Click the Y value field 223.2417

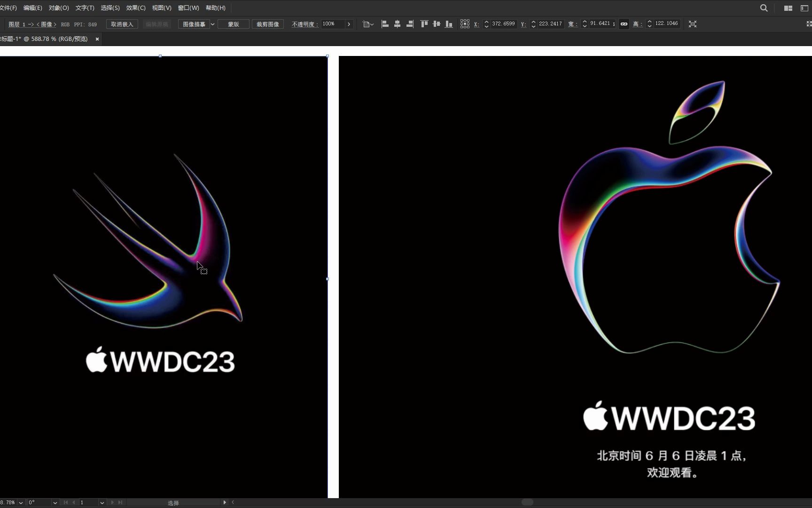pyautogui.click(x=550, y=24)
